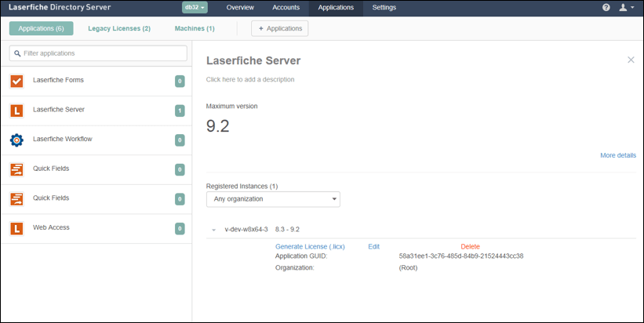This screenshot has height=323, width=644.
Task: Open the Any organization dropdown
Action: [273, 199]
